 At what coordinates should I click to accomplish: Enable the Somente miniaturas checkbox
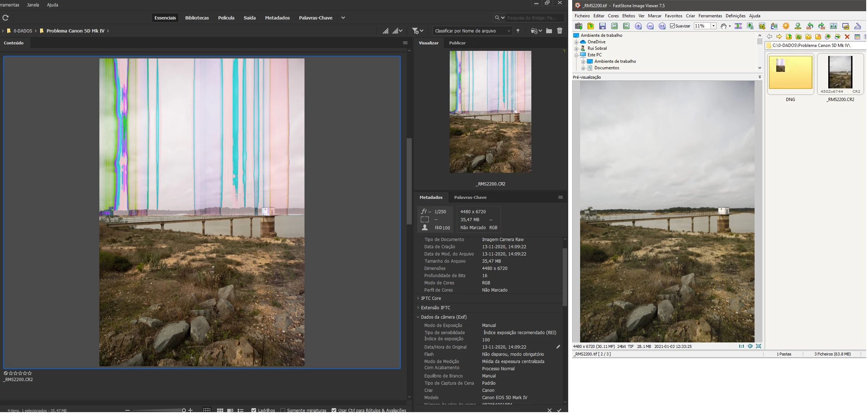point(283,410)
